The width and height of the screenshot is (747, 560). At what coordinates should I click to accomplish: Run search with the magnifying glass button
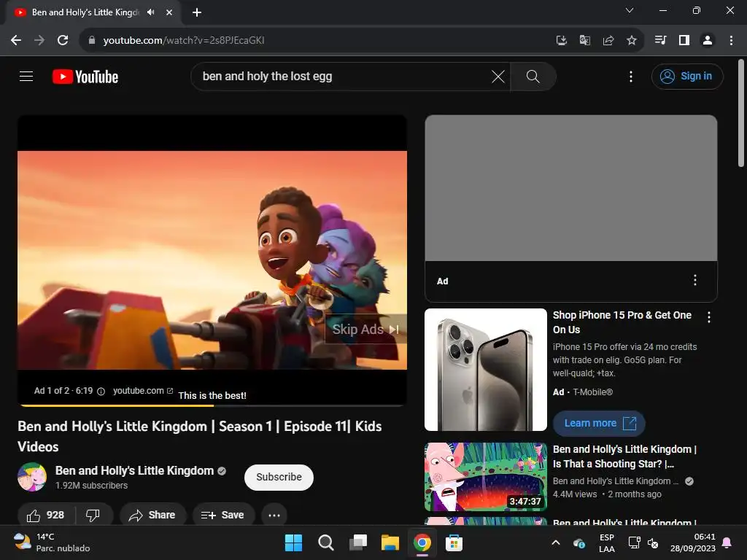click(533, 76)
